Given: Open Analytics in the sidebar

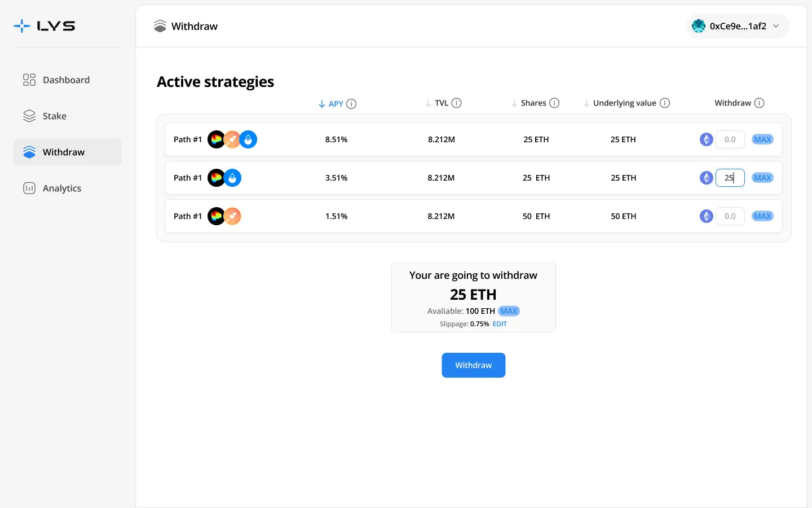Looking at the screenshot, I should tap(62, 189).
